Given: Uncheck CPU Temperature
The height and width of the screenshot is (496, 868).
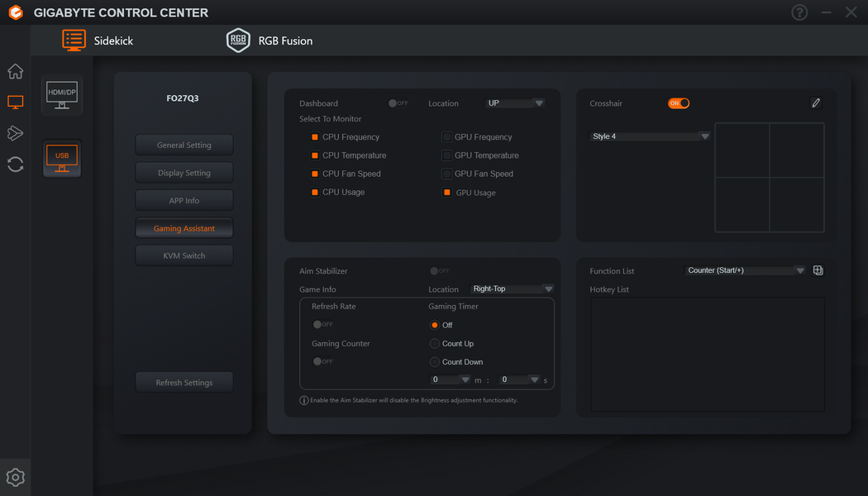Looking at the screenshot, I should pyautogui.click(x=314, y=155).
